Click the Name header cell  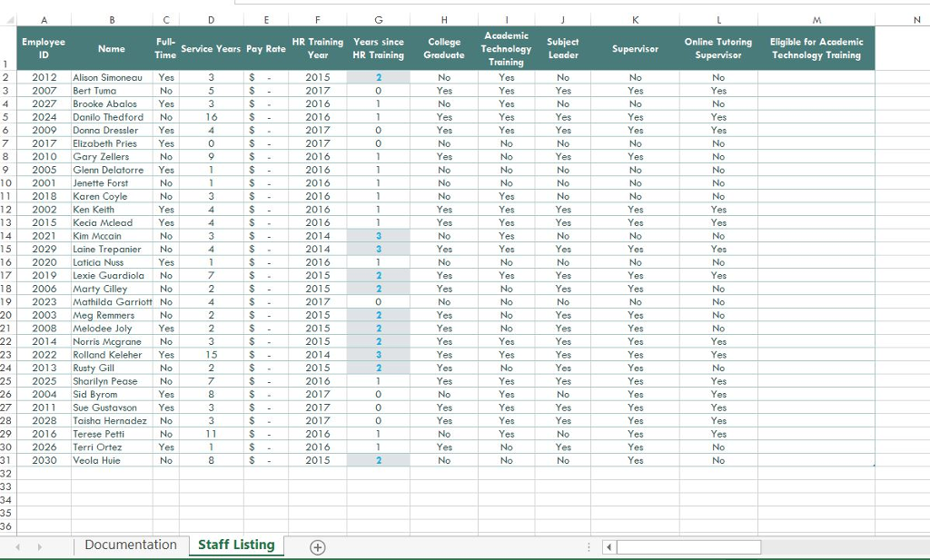click(112, 49)
